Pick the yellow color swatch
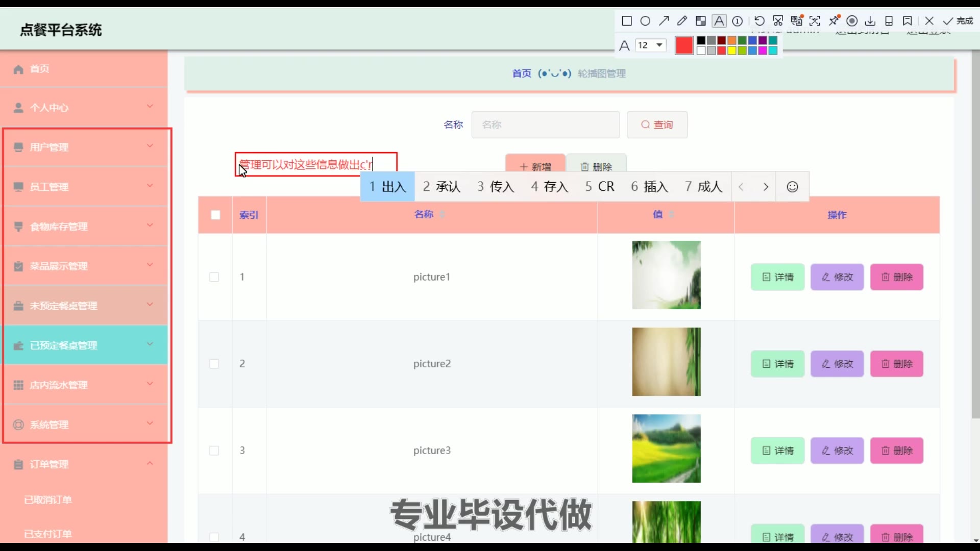 click(731, 51)
